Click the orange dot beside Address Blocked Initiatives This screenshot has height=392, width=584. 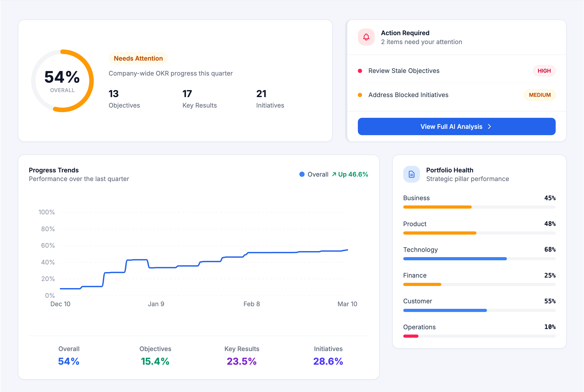[x=360, y=95]
